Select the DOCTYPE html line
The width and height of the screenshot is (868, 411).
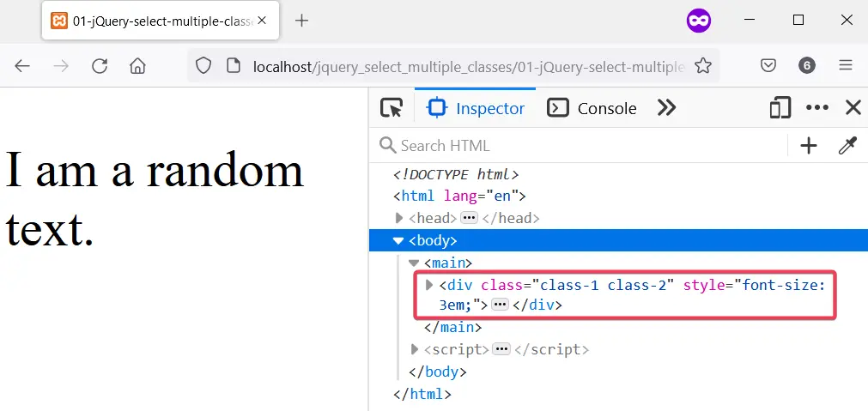[x=456, y=175]
